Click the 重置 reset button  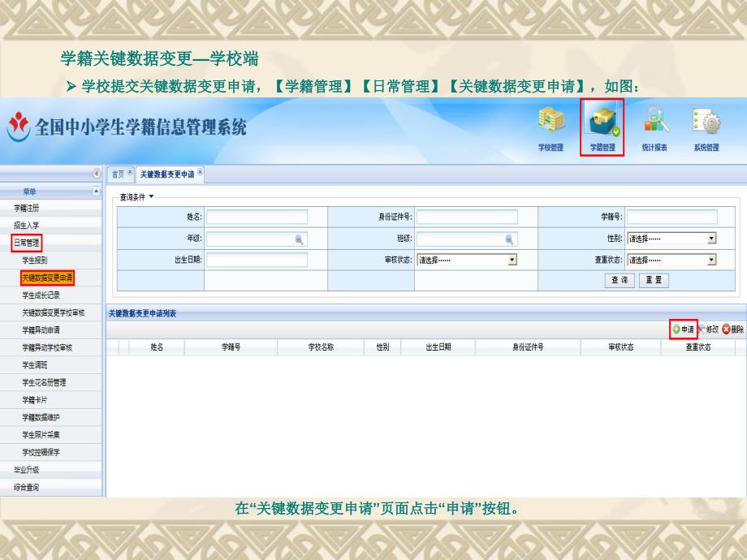click(653, 279)
